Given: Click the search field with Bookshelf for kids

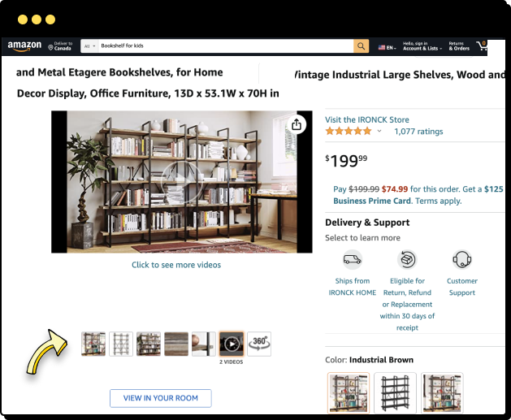Looking at the screenshot, I should (226, 46).
